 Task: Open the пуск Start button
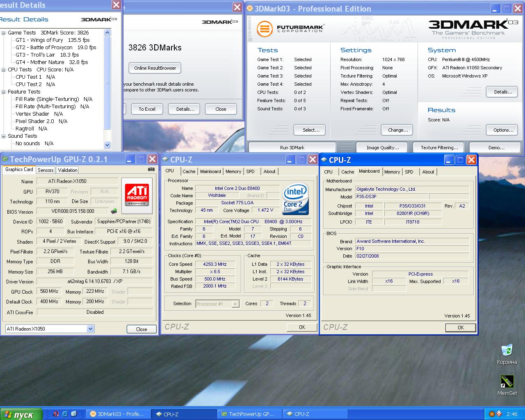[21, 415]
